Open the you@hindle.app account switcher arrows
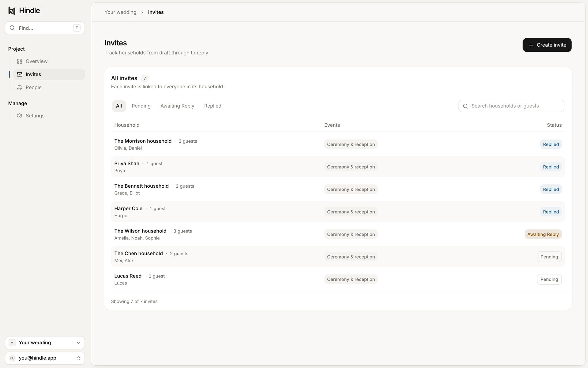Image resolution: width=588 pixels, height=368 pixels. point(78,358)
